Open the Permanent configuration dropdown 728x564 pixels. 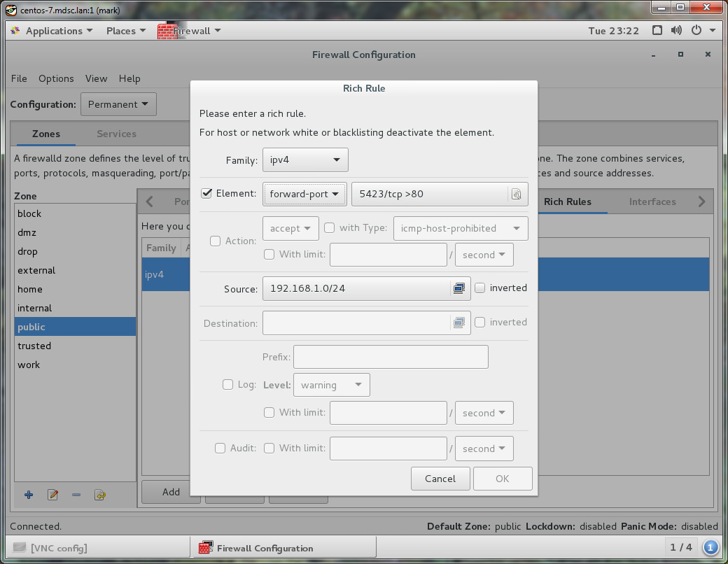point(118,104)
